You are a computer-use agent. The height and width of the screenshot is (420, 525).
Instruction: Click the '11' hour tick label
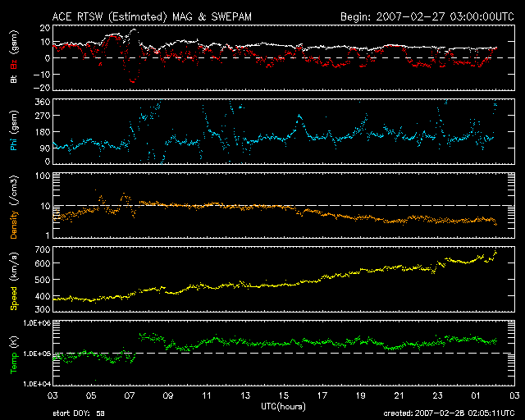click(207, 395)
